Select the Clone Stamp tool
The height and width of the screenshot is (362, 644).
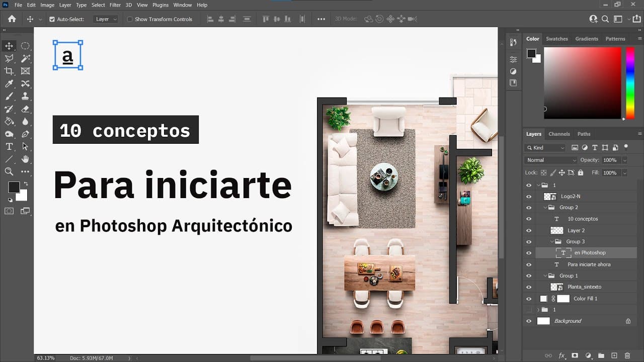pos(25,96)
